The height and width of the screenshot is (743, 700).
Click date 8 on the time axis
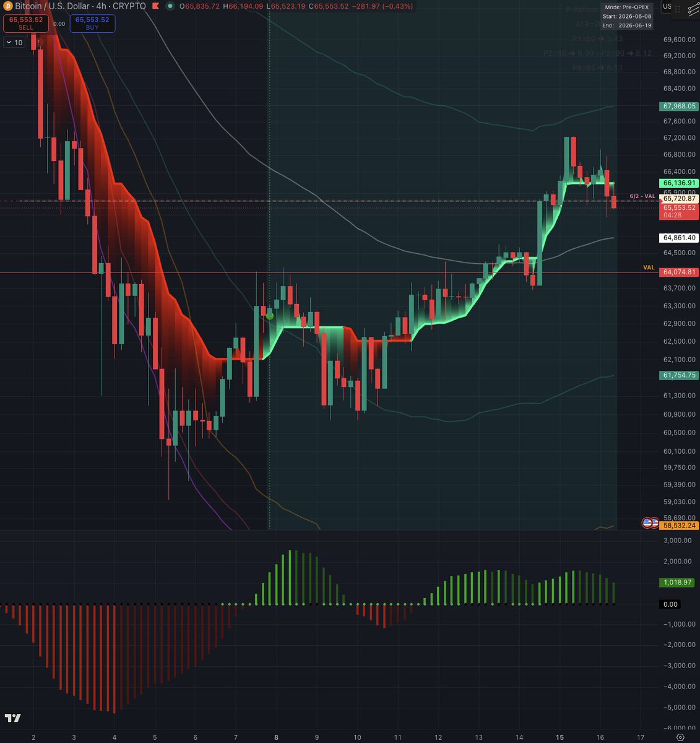coord(276,737)
